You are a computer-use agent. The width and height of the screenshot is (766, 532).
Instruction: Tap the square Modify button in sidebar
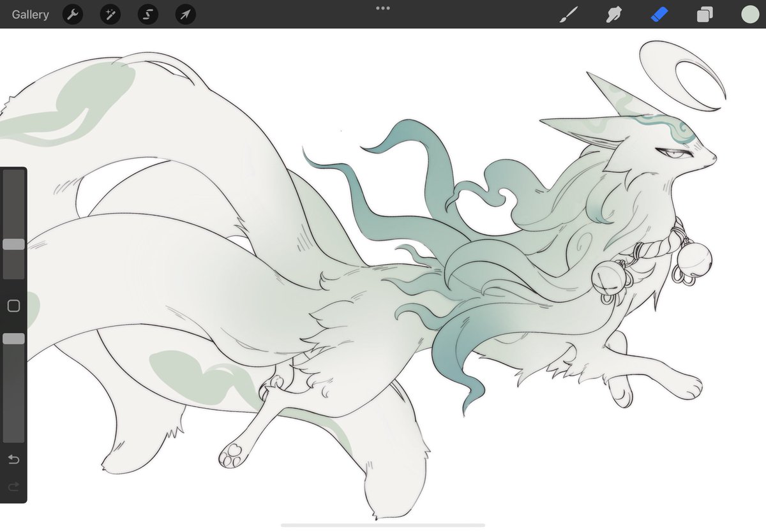tap(13, 306)
